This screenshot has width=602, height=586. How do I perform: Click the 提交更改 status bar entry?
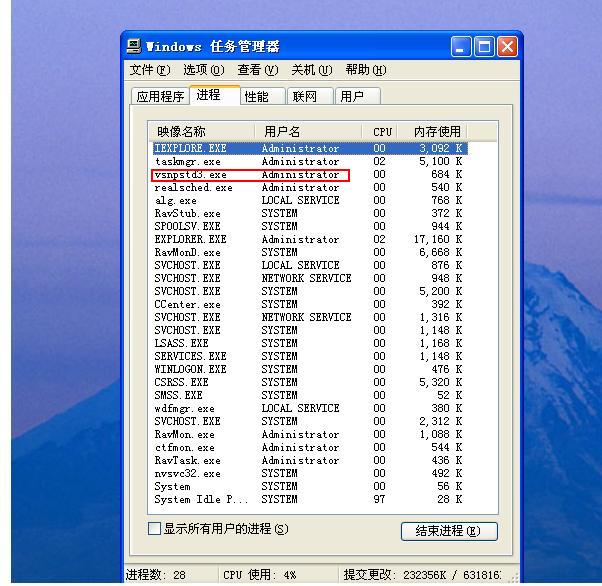pos(422,575)
